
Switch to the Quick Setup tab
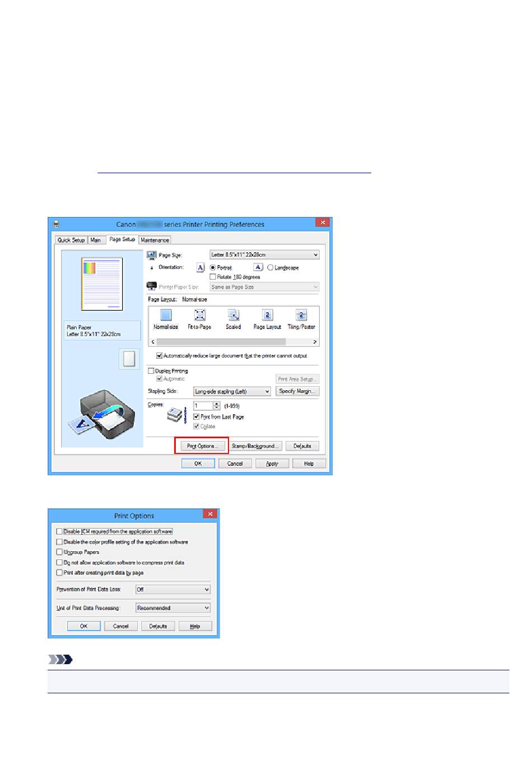coord(71,240)
